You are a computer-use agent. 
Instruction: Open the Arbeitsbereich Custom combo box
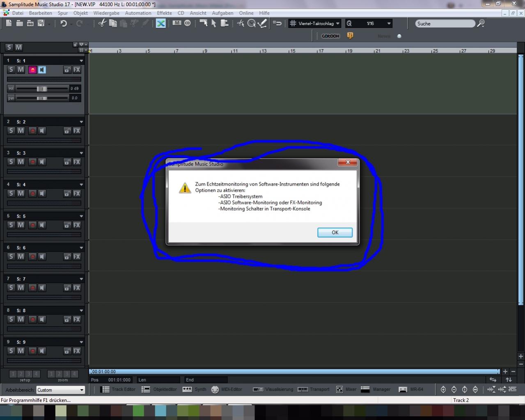(x=60, y=390)
